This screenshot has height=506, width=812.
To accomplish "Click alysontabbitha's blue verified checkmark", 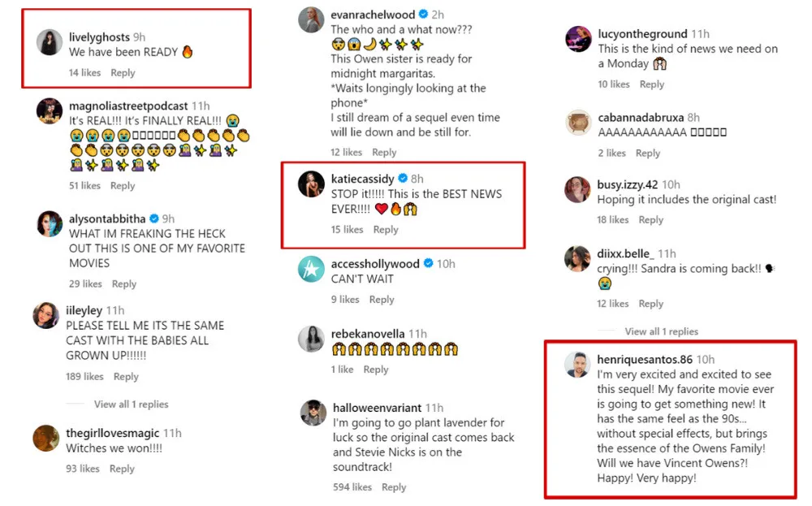I will pos(153,218).
